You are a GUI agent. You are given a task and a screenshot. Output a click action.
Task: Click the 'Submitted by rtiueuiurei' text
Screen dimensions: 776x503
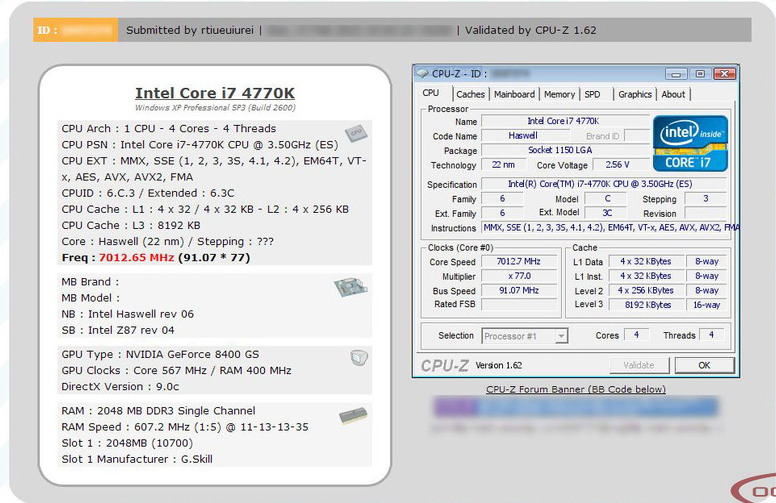190,30
